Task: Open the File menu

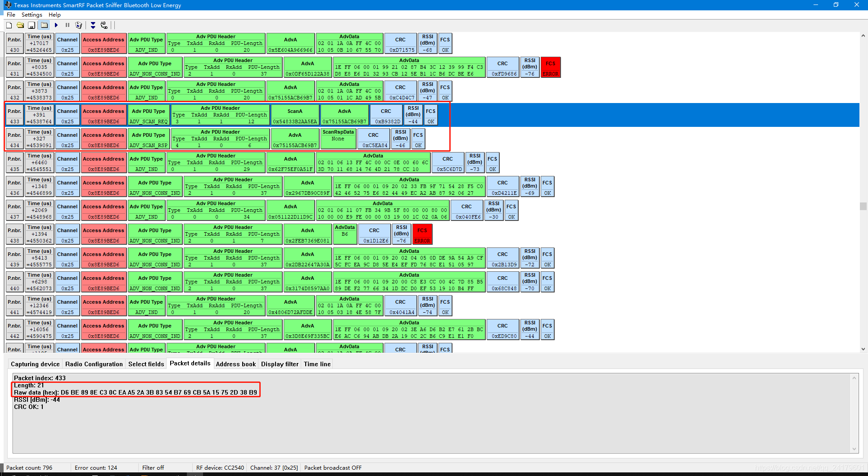Action: (11, 15)
